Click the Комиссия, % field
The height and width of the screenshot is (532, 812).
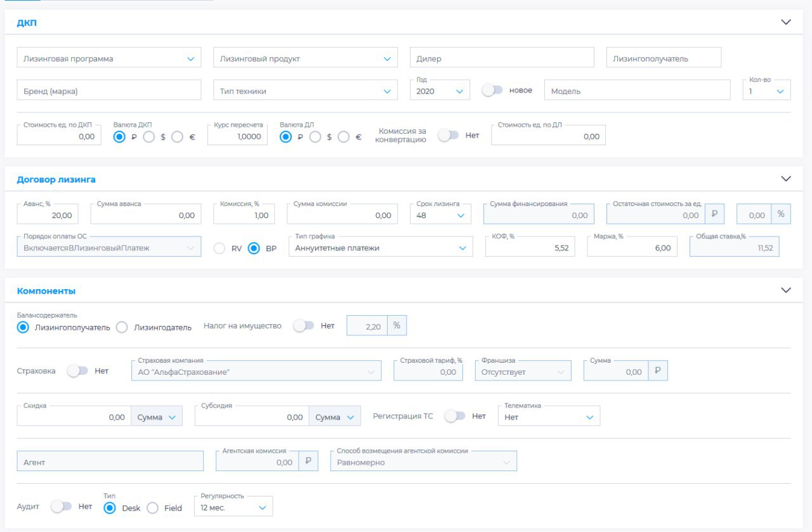coord(244,215)
